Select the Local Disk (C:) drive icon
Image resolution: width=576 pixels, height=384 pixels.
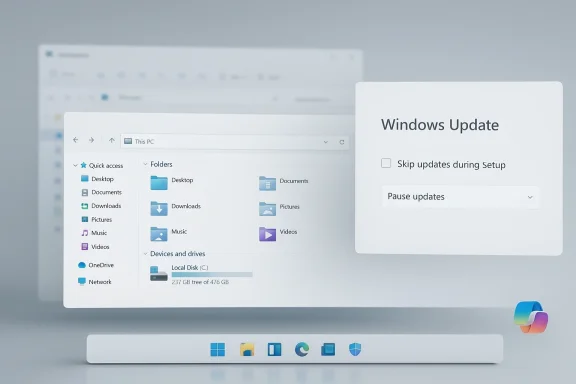159,274
